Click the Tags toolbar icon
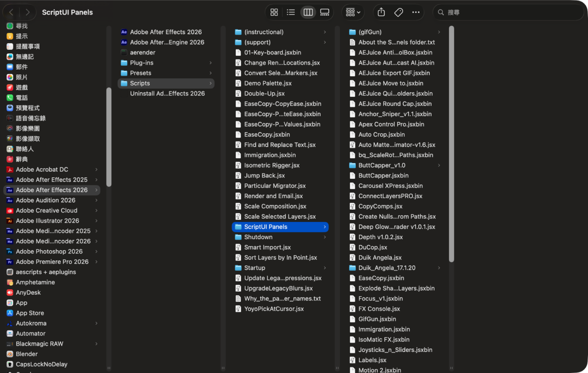588x373 pixels. [399, 12]
